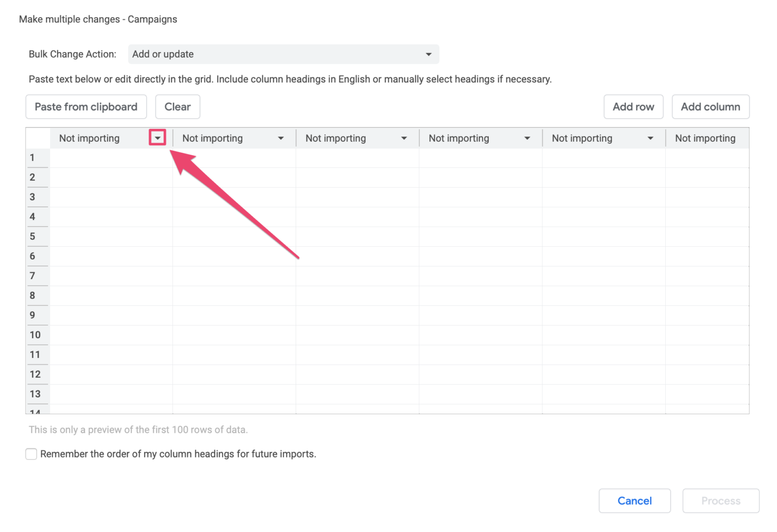Expand the fourth Not importing header dropdown
This screenshot has width=777, height=532.
click(x=527, y=138)
